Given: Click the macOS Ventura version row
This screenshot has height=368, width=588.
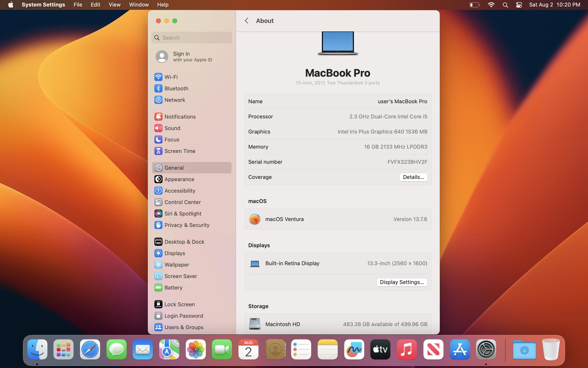Looking at the screenshot, I should (338, 219).
